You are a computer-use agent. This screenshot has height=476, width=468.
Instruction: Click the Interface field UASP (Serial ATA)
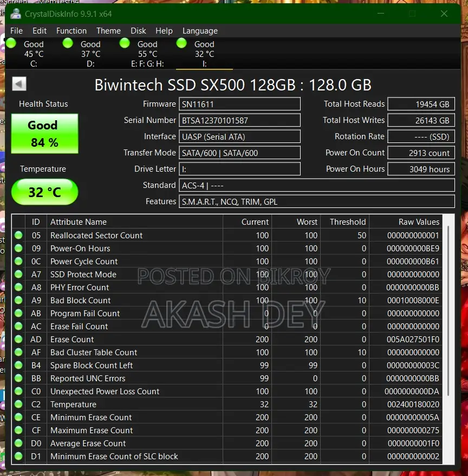(x=239, y=136)
